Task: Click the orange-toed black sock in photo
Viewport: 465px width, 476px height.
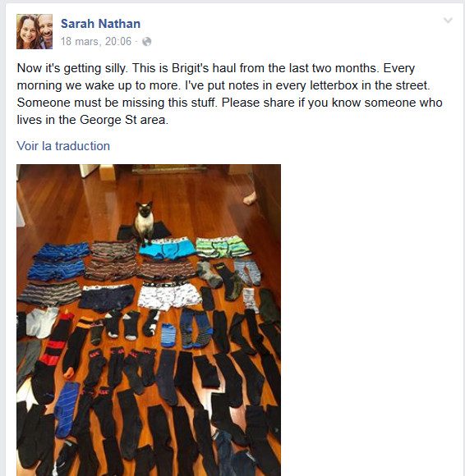Action: coord(76,348)
